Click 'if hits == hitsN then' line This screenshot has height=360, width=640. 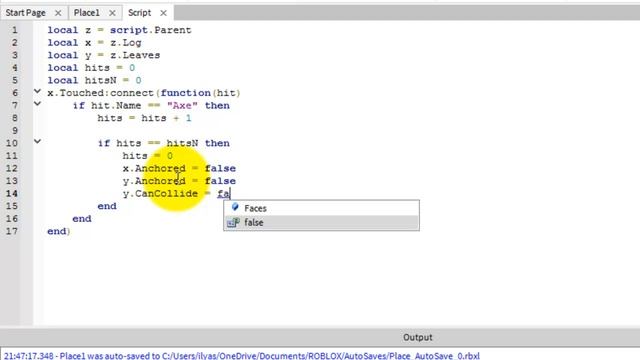(163, 143)
